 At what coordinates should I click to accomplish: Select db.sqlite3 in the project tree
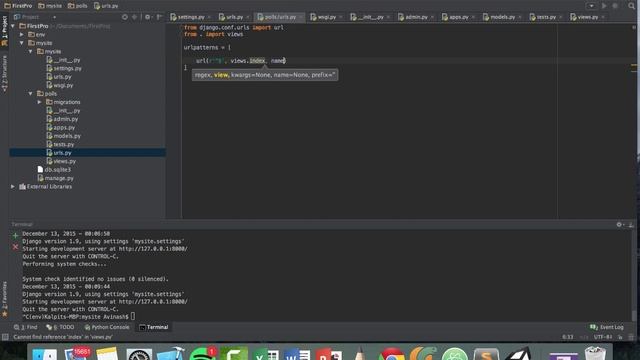[x=54, y=170]
